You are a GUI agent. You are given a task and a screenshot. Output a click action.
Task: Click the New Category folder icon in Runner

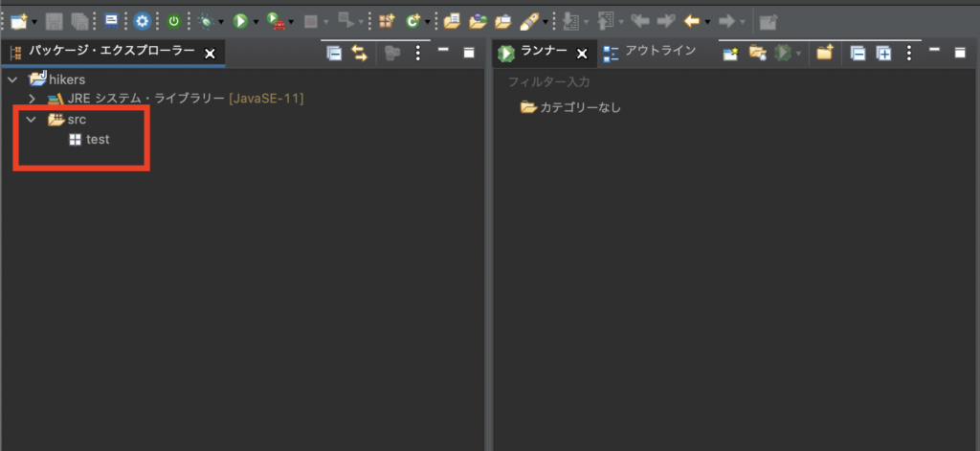point(825,53)
